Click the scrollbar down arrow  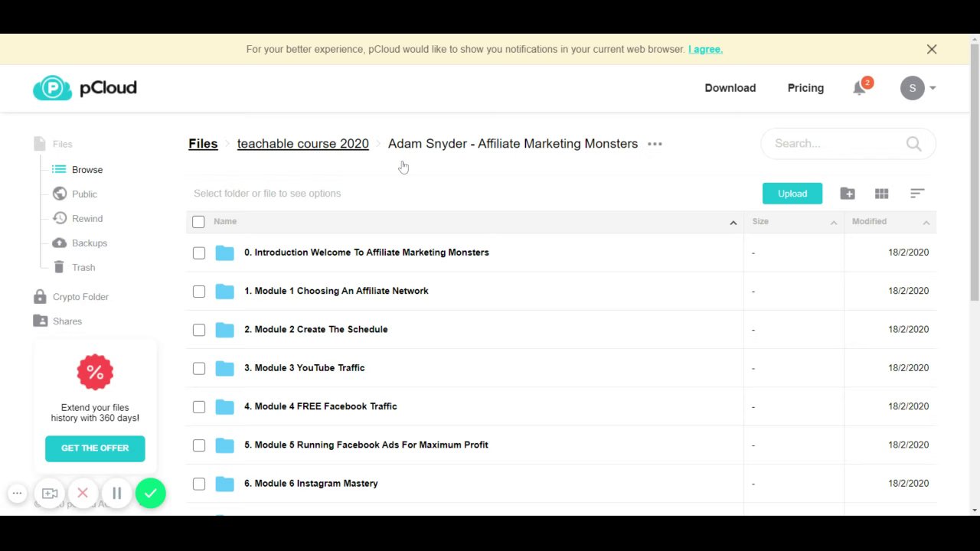click(974, 510)
